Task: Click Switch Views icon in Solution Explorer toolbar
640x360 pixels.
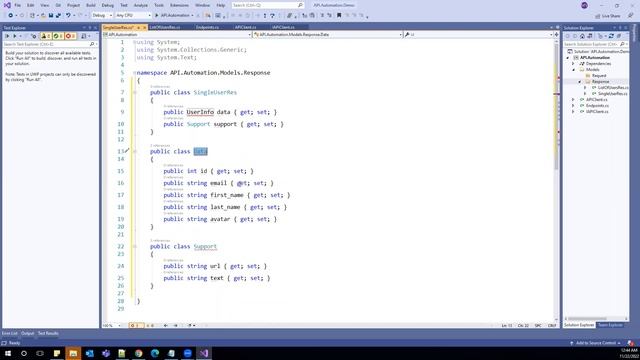Action: [x=590, y=36]
